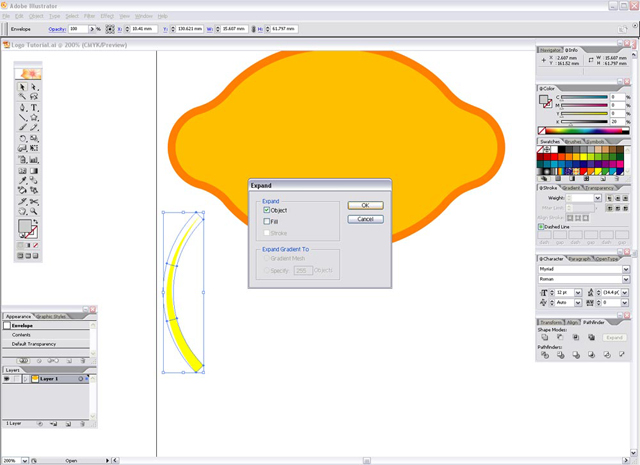Image resolution: width=640 pixels, height=465 pixels.
Task: Select the Lasso tool
Action: [x=34, y=96]
